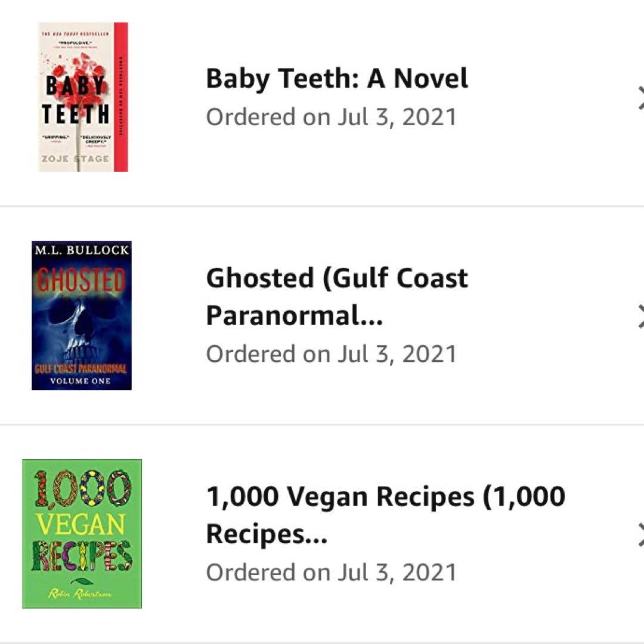Click the order date under Ghosted

331,354
